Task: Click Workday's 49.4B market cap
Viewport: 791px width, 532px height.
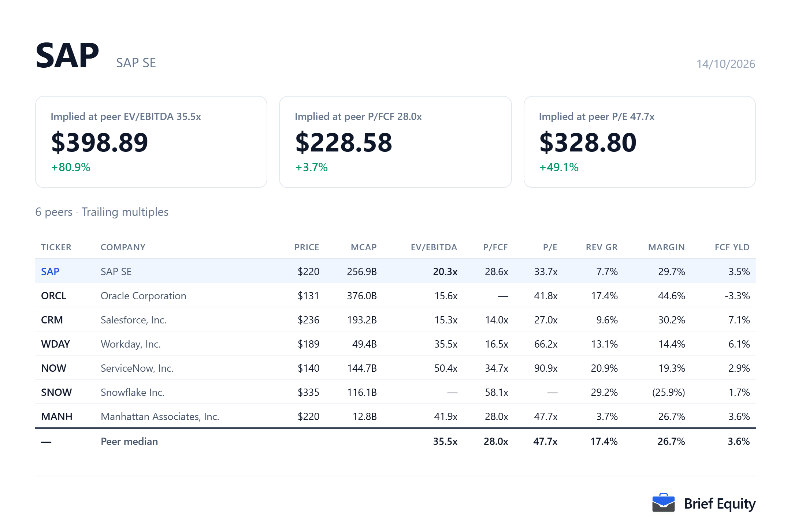Action: click(x=364, y=344)
